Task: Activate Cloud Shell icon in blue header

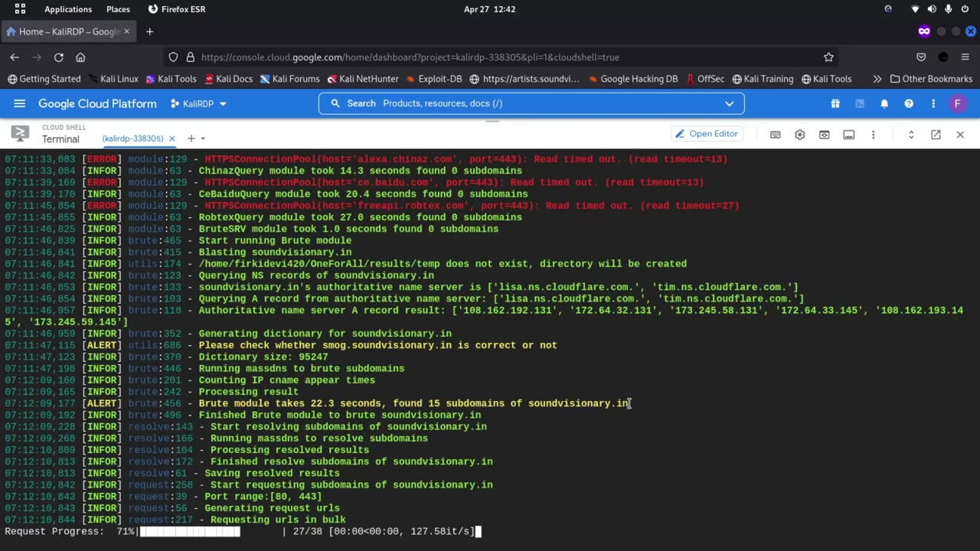Action: (860, 103)
